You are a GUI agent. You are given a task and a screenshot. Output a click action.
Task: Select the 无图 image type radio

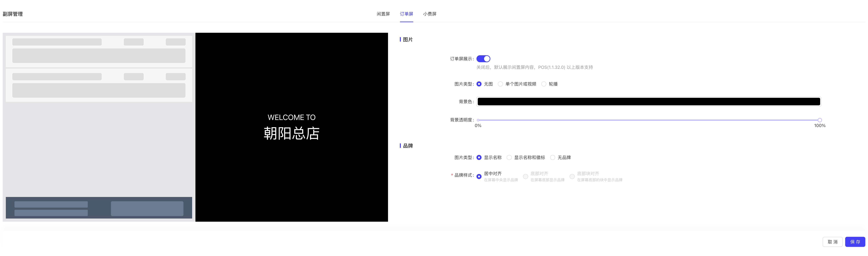(x=479, y=84)
